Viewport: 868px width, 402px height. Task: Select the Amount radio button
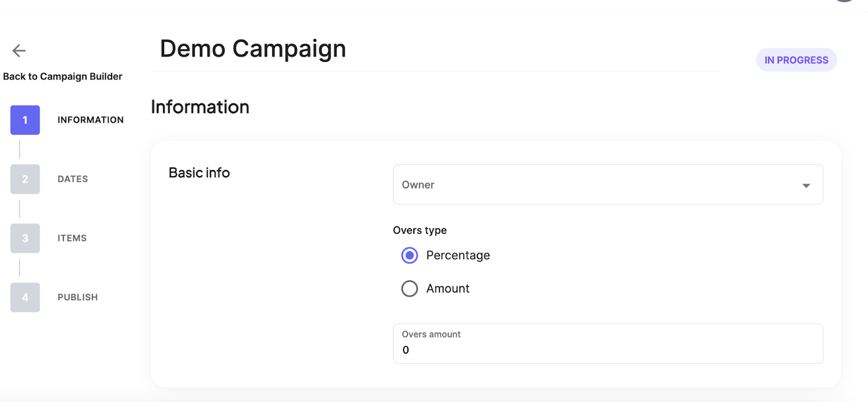pyautogui.click(x=410, y=289)
